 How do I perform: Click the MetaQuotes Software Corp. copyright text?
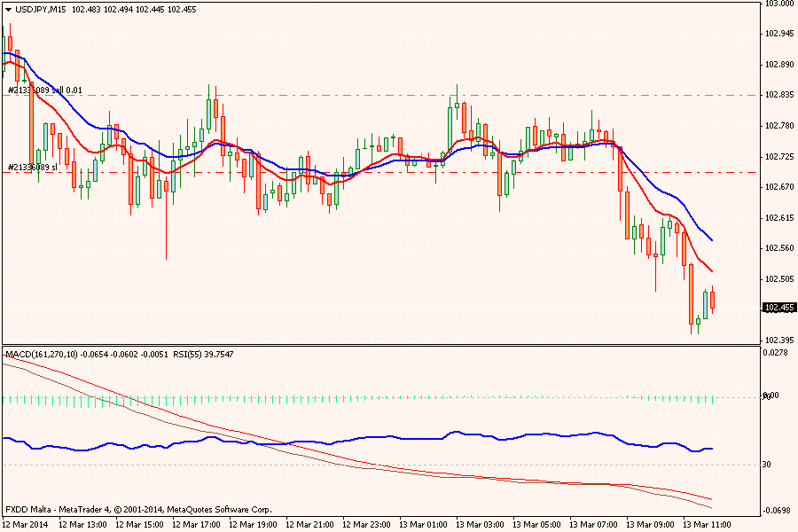[218, 510]
